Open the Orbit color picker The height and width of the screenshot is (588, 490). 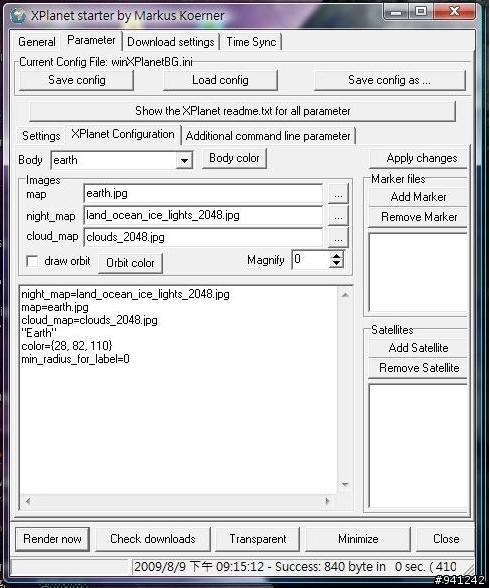coord(130,263)
